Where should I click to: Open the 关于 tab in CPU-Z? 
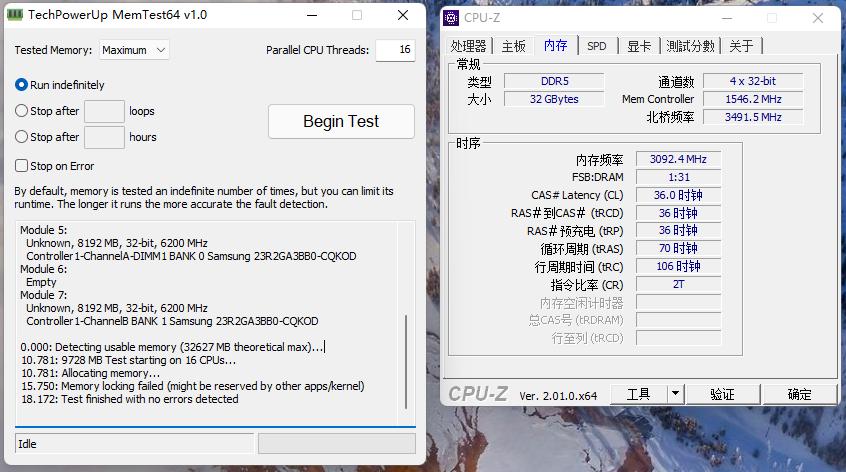tap(741, 46)
